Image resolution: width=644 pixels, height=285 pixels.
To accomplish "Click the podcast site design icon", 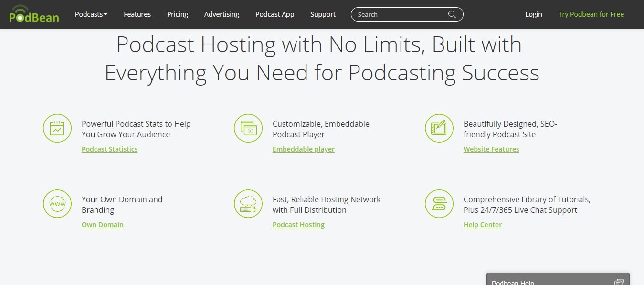I will (439, 128).
